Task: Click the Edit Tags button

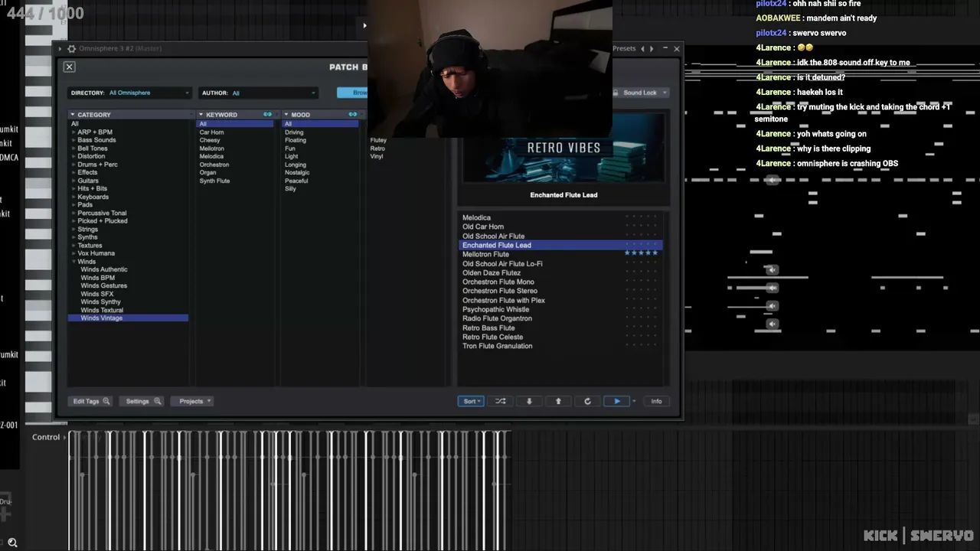Action: click(x=91, y=401)
